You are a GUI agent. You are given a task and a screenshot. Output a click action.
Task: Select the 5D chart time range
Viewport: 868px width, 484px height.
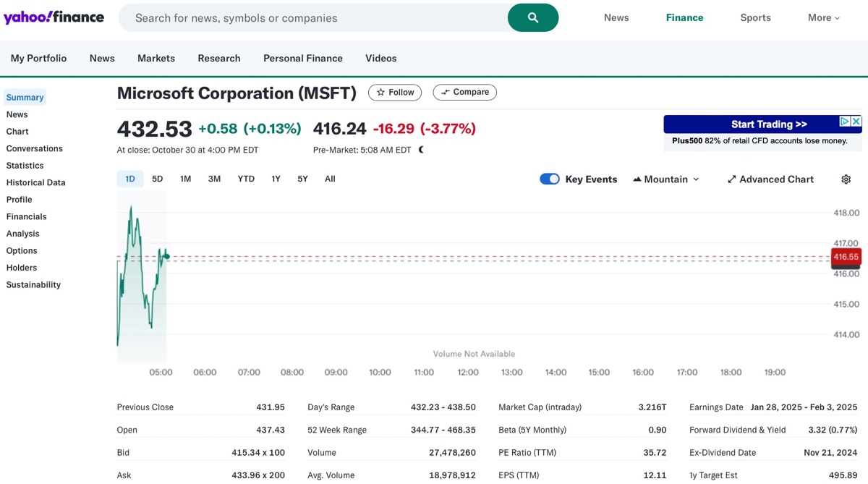coord(157,178)
